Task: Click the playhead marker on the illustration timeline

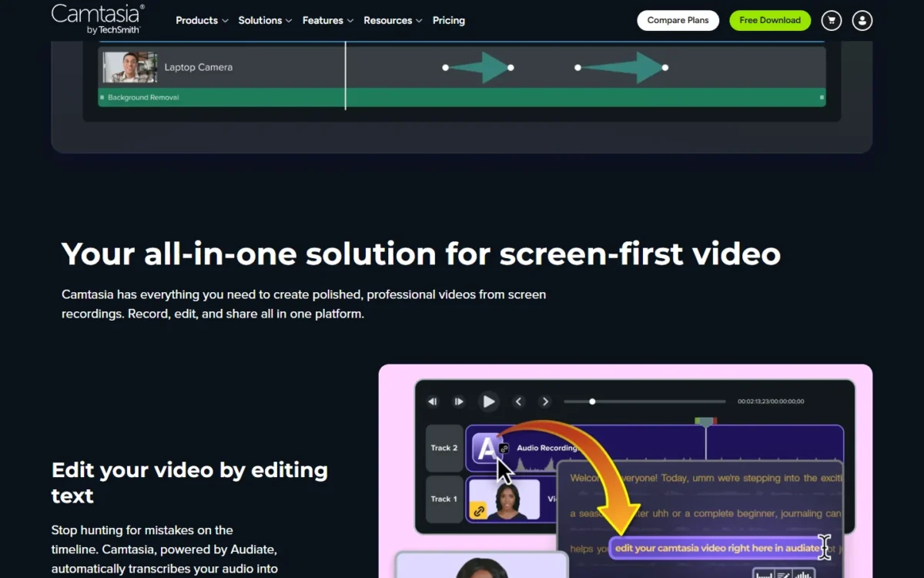Action: tap(705, 422)
